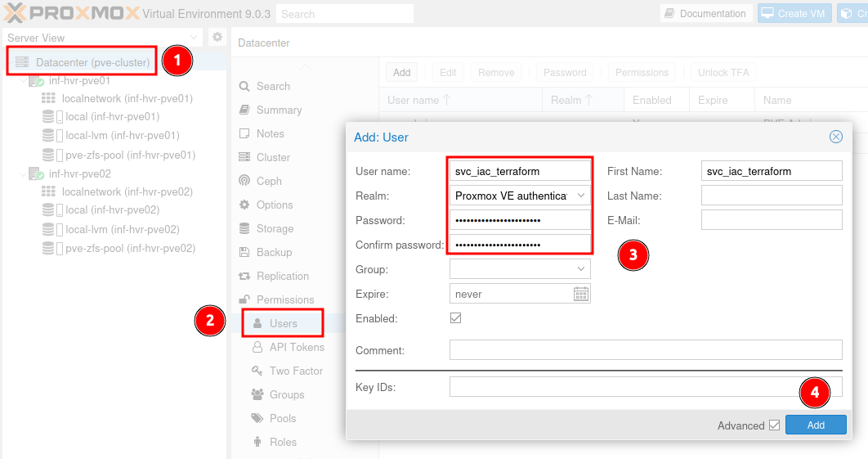Focus the User name field

coord(520,171)
